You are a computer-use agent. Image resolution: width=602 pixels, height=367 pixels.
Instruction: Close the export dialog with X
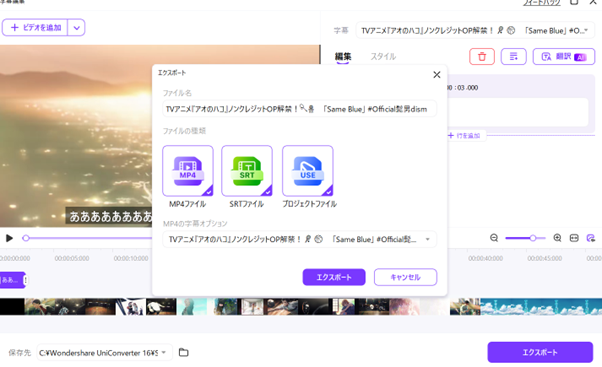[437, 74]
